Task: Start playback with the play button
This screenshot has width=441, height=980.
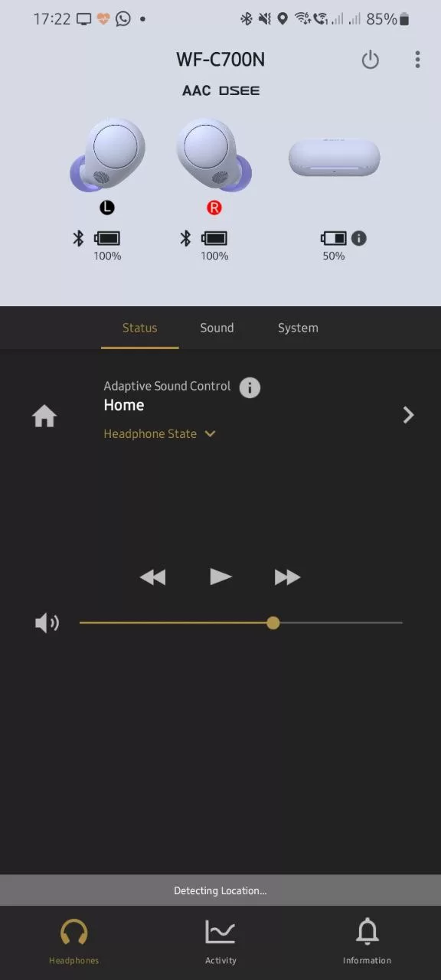Action: tap(220, 577)
